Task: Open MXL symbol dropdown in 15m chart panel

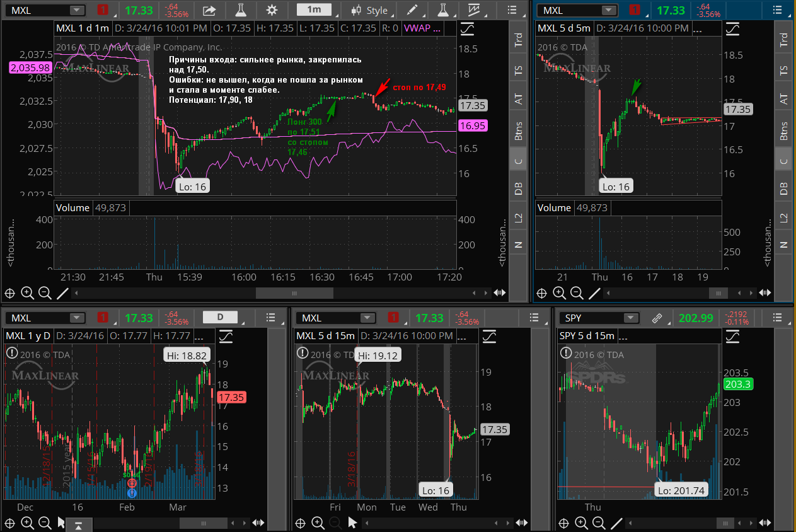Action: point(367,318)
